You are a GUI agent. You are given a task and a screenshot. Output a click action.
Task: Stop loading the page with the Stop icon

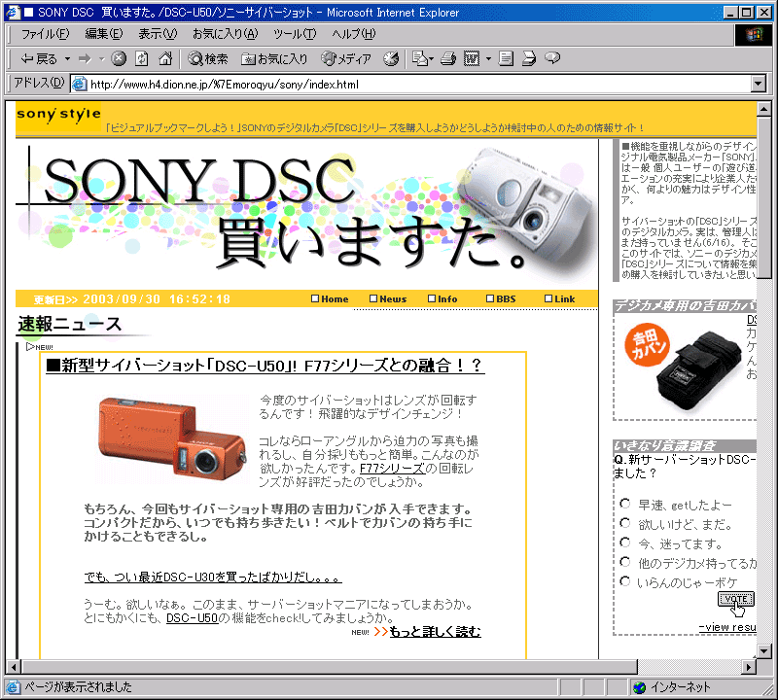(x=118, y=59)
